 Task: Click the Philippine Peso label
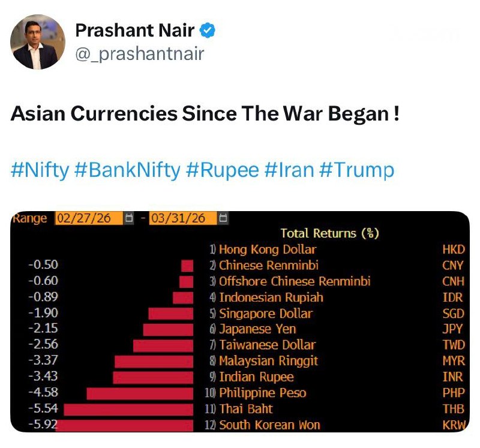click(262, 393)
